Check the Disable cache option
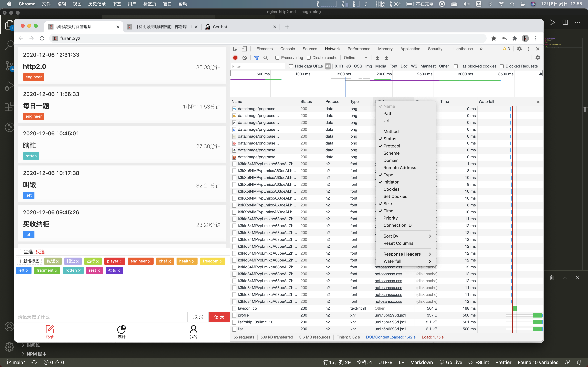 click(309, 58)
